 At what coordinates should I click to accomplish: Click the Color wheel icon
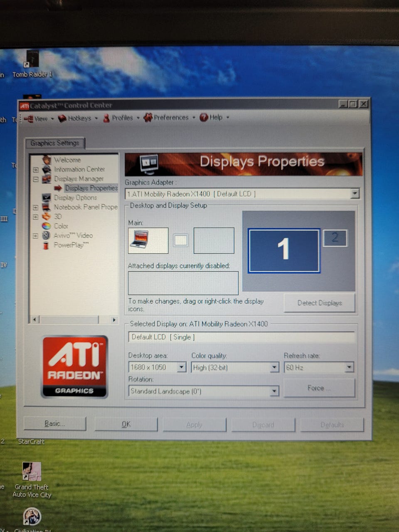pos(47,226)
